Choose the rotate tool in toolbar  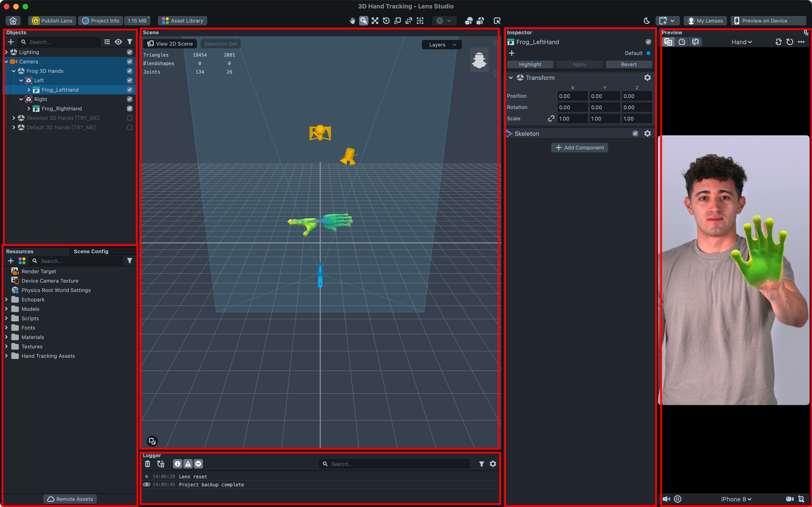pyautogui.click(x=386, y=21)
